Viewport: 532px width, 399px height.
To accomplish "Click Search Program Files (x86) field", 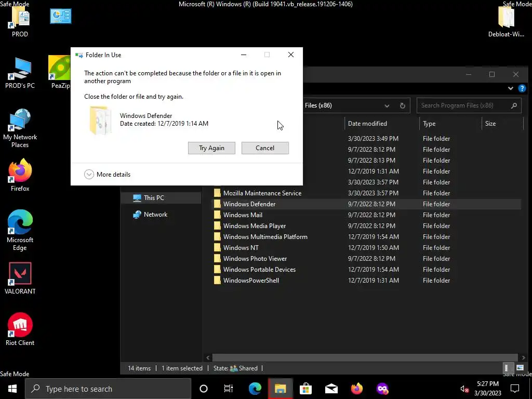I will 469,105.
